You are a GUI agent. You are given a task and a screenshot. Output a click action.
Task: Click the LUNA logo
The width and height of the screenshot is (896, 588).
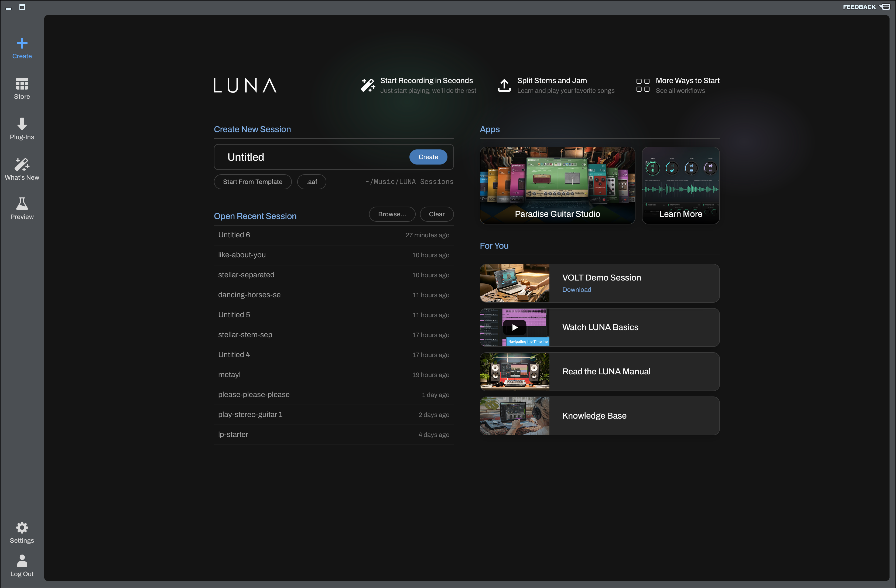click(x=245, y=85)
